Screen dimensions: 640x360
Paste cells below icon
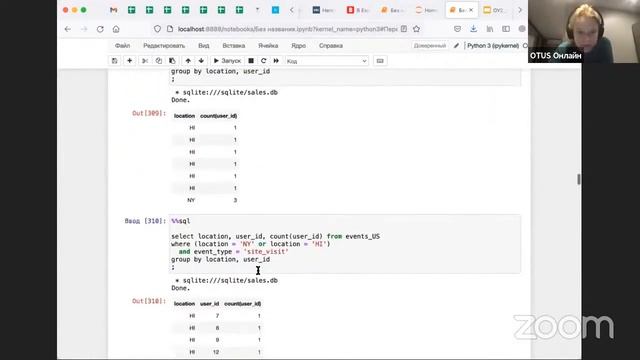[172, 61]
